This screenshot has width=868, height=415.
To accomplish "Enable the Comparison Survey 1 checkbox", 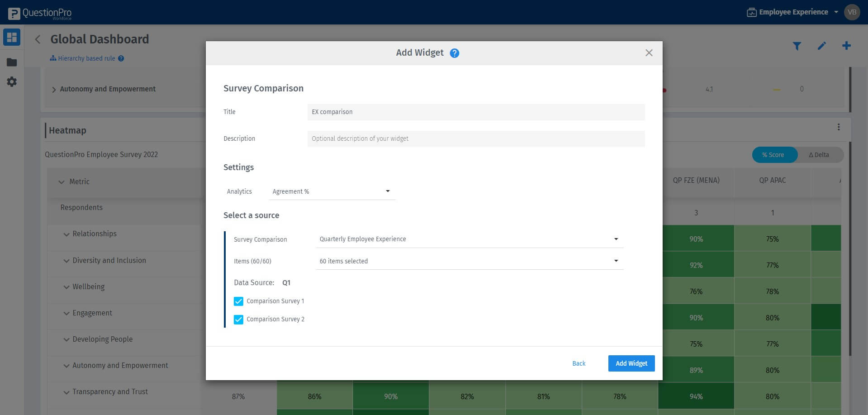I will (x=238, y=301).
